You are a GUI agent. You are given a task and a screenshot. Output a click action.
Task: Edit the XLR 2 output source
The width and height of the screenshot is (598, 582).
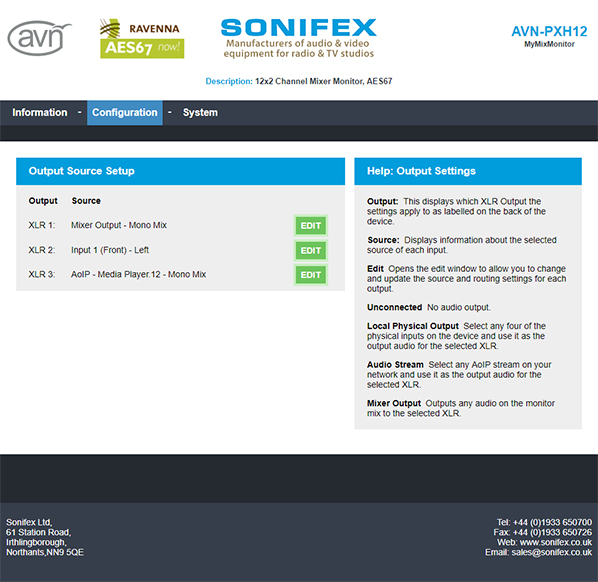310,251
